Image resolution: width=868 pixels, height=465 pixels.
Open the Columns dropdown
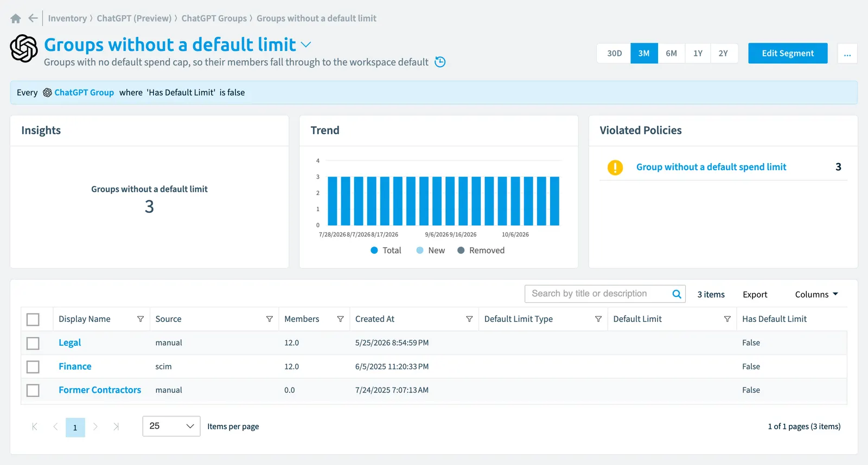coord(816,294)
